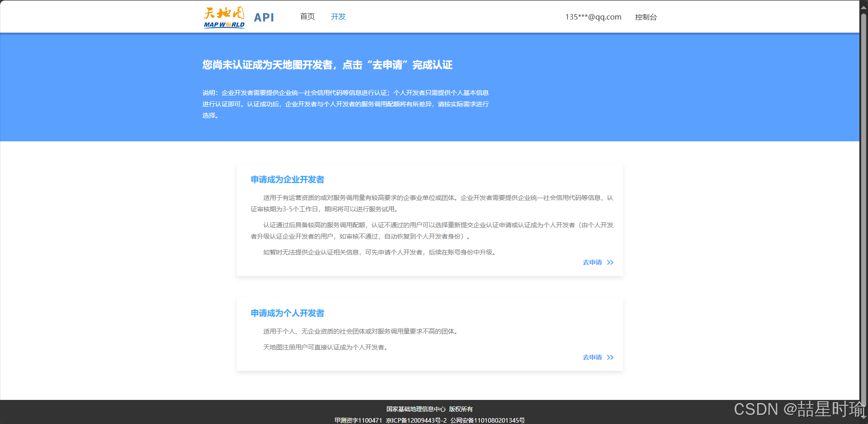
Task: Click the API title next to logo
Action: [x=264, y=17]
